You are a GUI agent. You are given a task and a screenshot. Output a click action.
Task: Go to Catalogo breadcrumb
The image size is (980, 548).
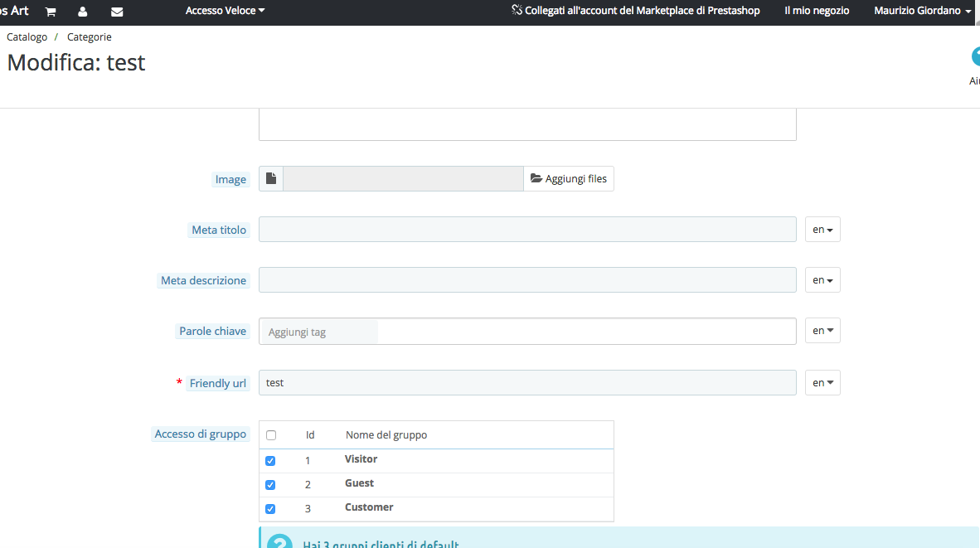(27, 36)
